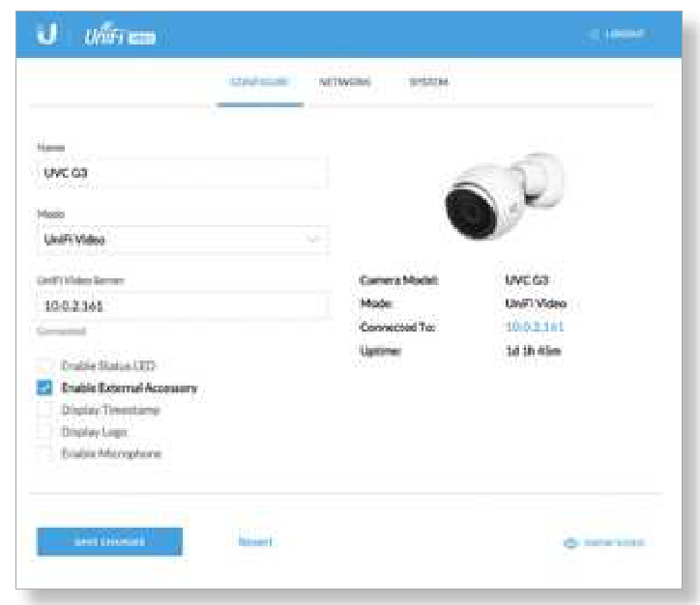Click the Save Changes button
Image resolution: width=700 pixels, height=605 pixels.
110,541
